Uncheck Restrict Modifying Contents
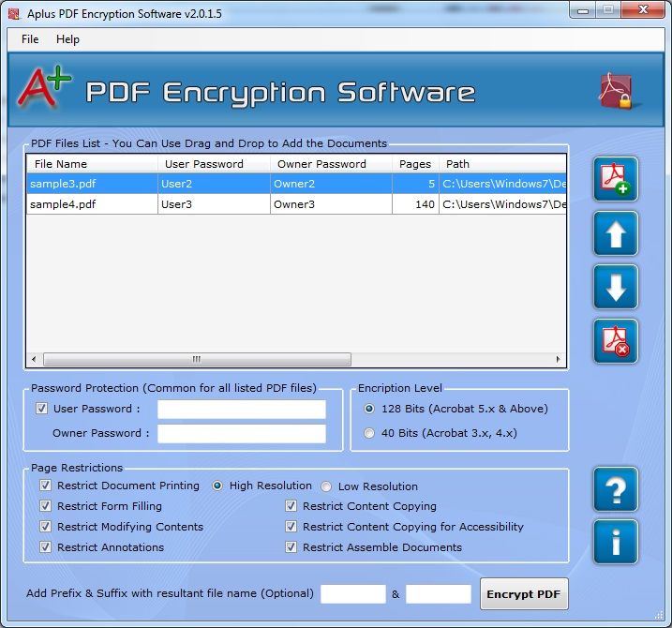This screenshot has height=628, width=672. point(45,527)
